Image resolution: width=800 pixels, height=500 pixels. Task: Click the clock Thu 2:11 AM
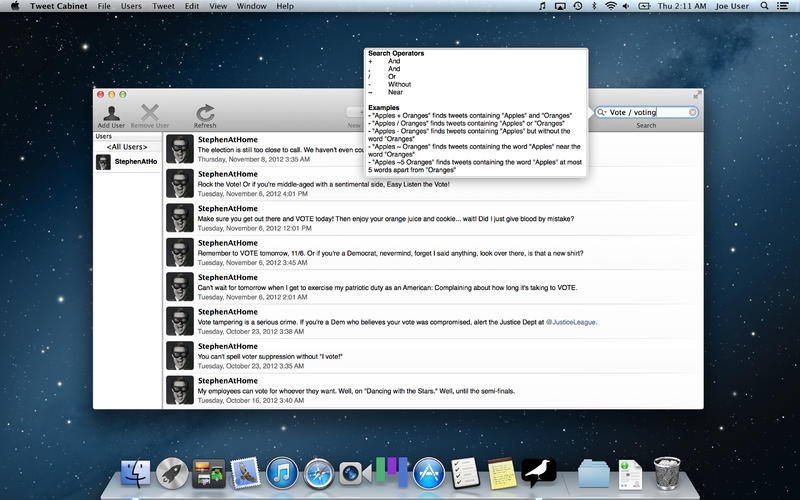(x=682, y=6)
